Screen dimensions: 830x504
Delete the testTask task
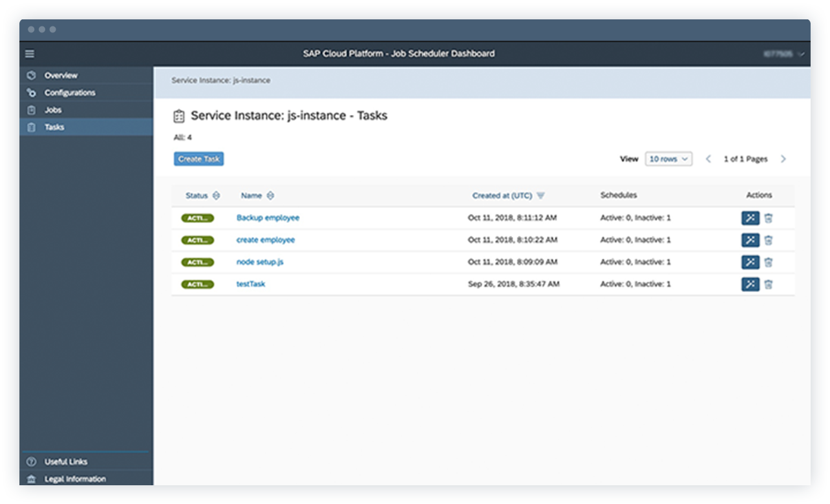pos(768,284)
